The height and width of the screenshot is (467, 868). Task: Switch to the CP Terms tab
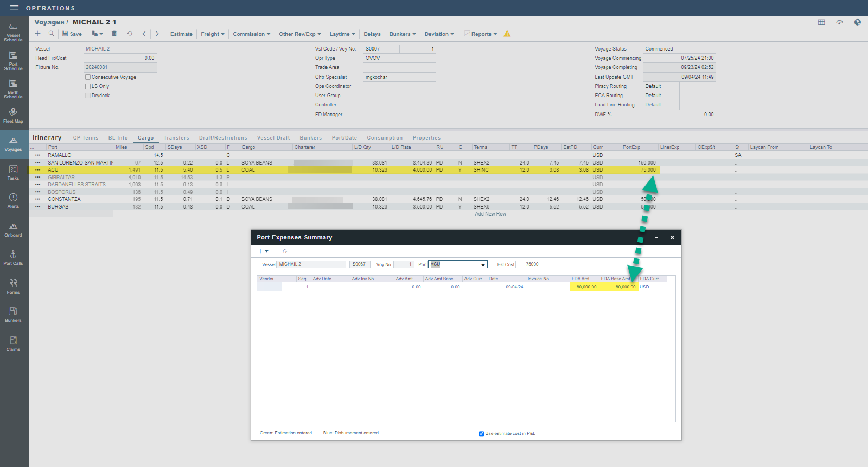tap(86, 138)
